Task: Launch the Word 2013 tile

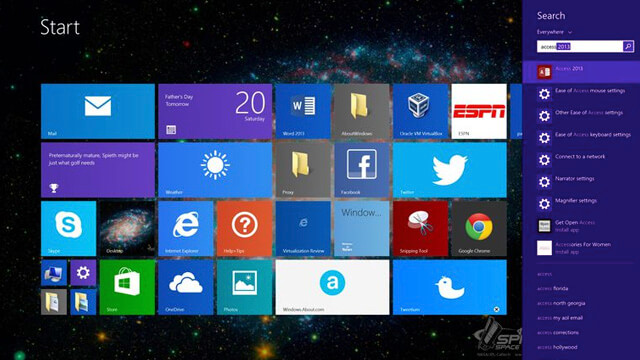Action: (303, 111)
